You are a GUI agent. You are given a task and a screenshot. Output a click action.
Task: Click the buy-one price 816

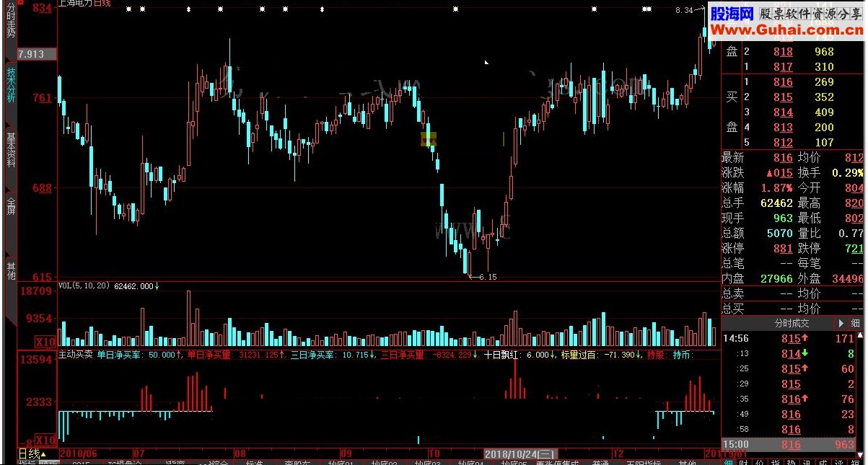pos(783,82)
